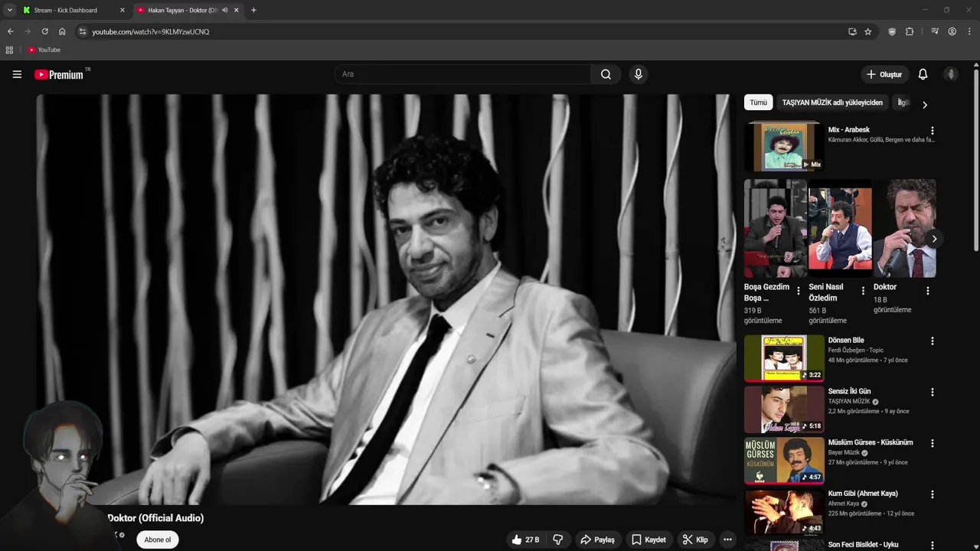
Task: Open Boşa Gezdim short thumbnail
Action: 775,228
